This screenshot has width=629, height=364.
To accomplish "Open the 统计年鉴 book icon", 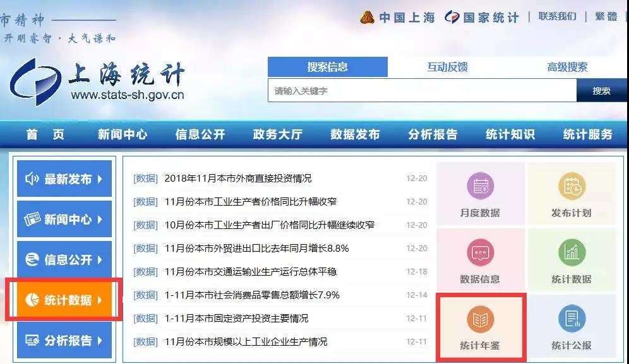I will [x=479, y=320].
